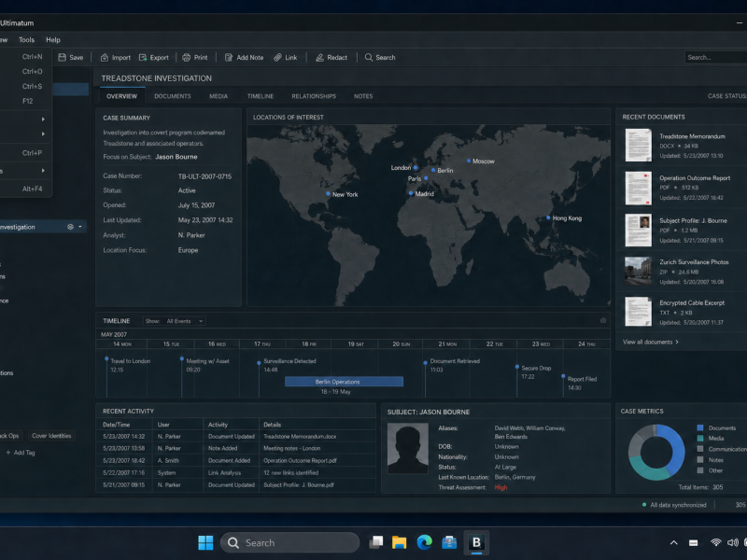Click the Save toolbar button
This screenshot has width=747, height=560.
[71, 57]
